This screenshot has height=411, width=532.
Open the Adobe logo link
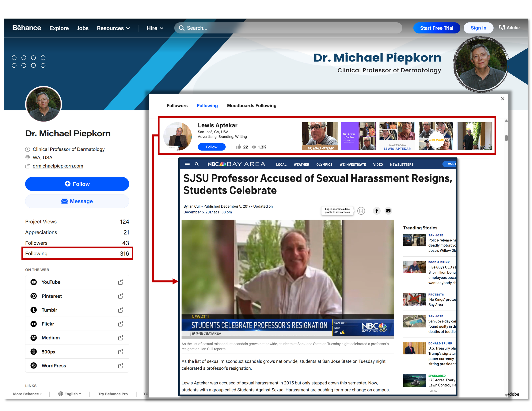(509, 28)
